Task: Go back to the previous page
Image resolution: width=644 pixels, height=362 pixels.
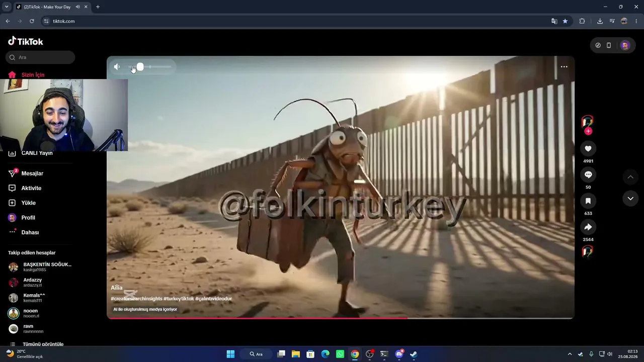Action: (8, 21)
